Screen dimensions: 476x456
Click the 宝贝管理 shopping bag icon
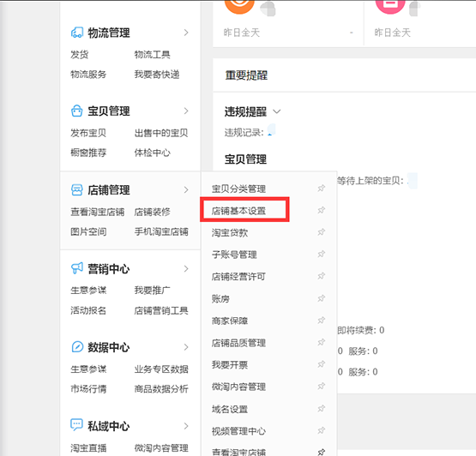pos(77,111)
